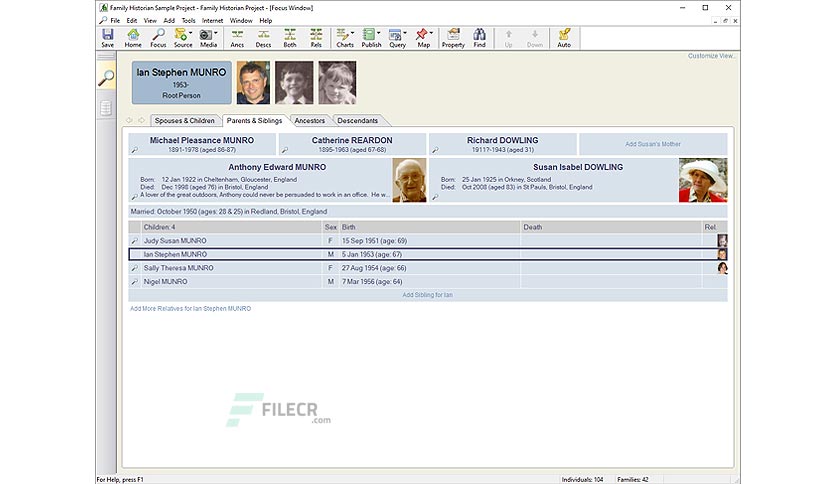
Task: Switch to the Spouses & Children tab
Action: tap(184, 120)
